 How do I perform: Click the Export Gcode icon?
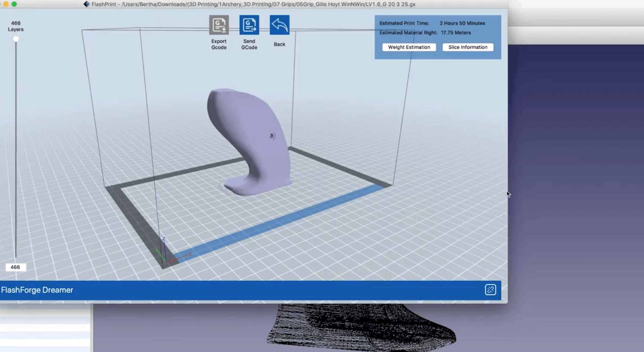click(219, 25)
